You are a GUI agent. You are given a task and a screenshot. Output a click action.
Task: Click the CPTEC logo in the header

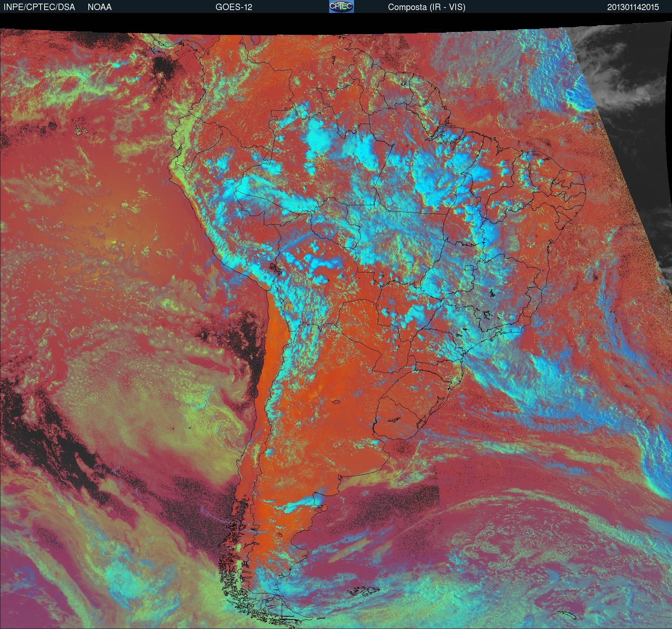click(341, 6)
